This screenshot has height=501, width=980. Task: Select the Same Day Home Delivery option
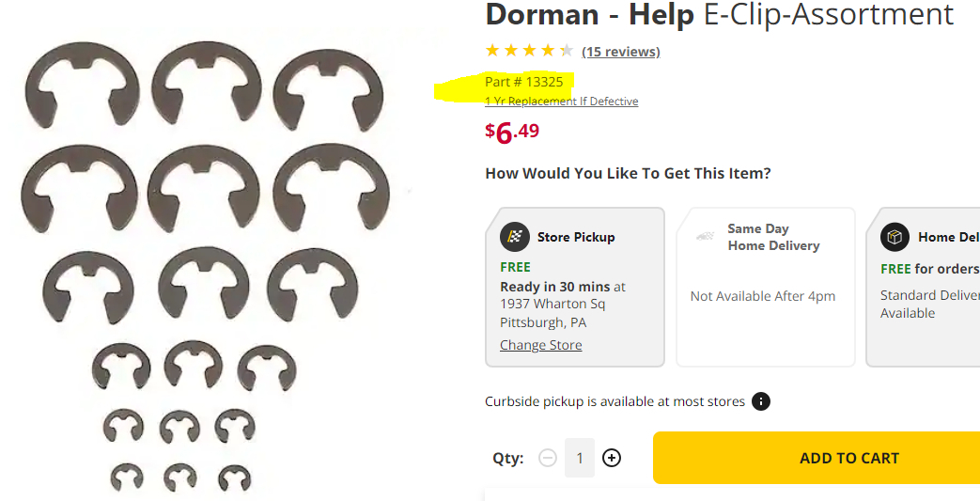[x=765, y=287]
